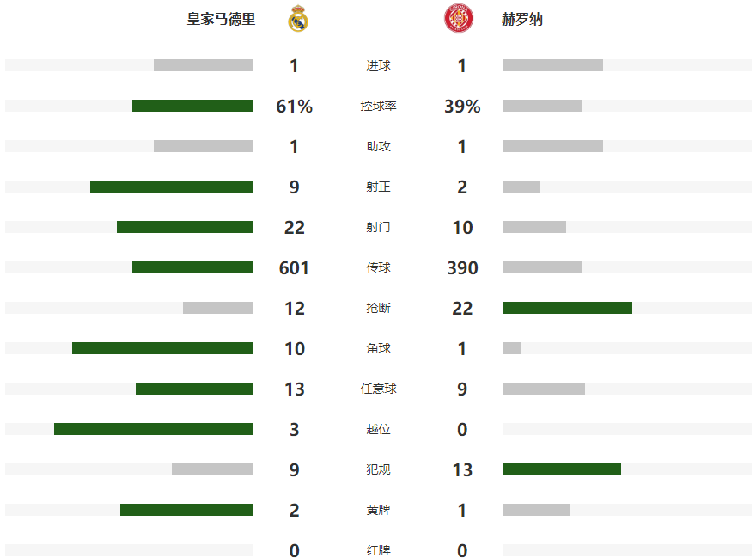
Task: Click the Girona club crest
Action: [458, 19]
